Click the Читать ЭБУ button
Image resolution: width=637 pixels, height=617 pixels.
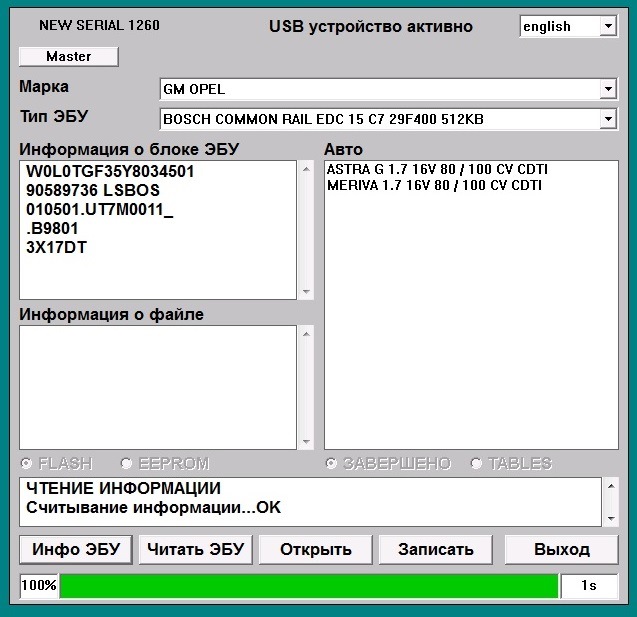point(195,550)
